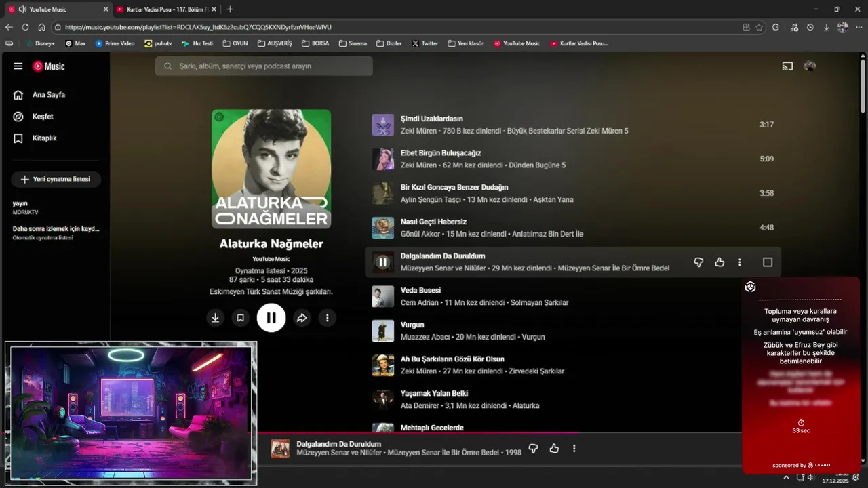
Task: Seek using the red player progress bar
Action: click(499, 432)
